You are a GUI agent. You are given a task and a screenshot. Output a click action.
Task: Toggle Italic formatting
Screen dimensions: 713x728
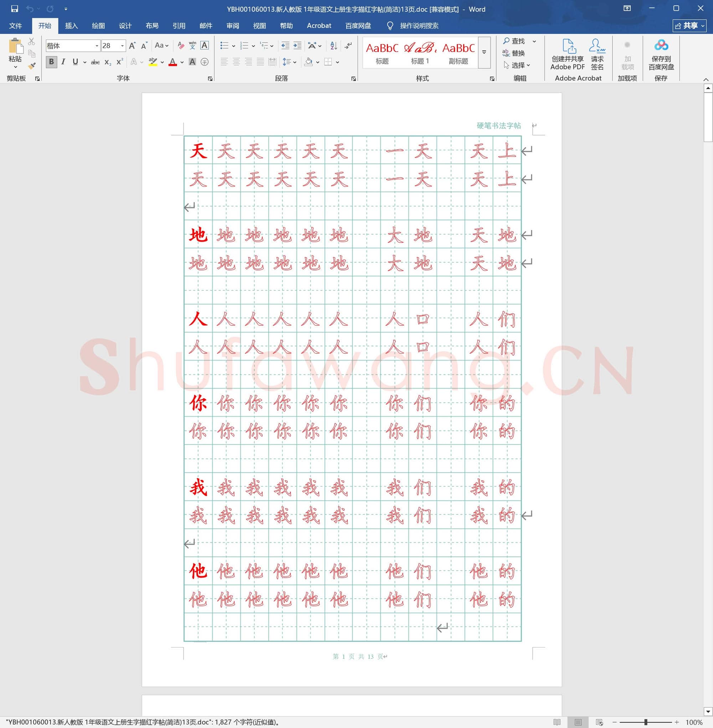[63, 62]
